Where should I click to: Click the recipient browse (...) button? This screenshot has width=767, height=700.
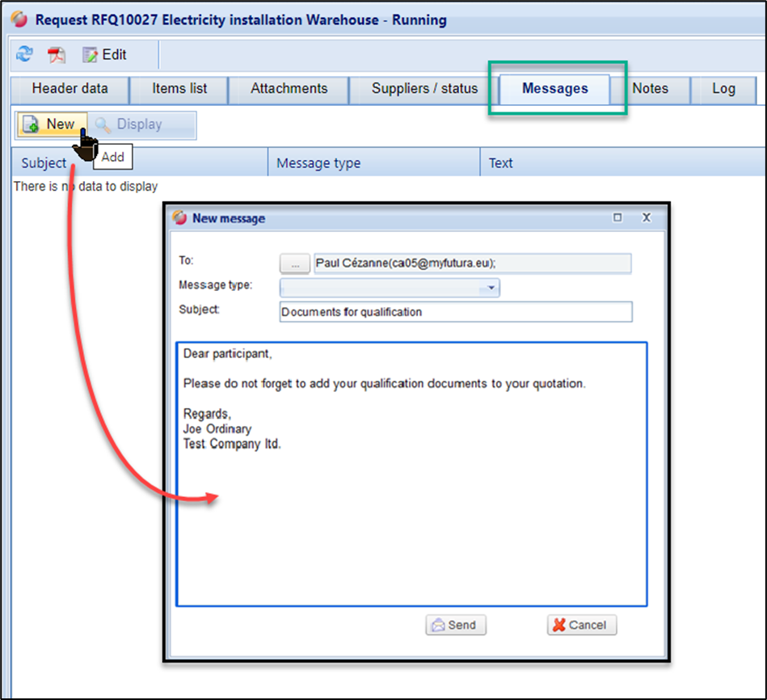295,264
